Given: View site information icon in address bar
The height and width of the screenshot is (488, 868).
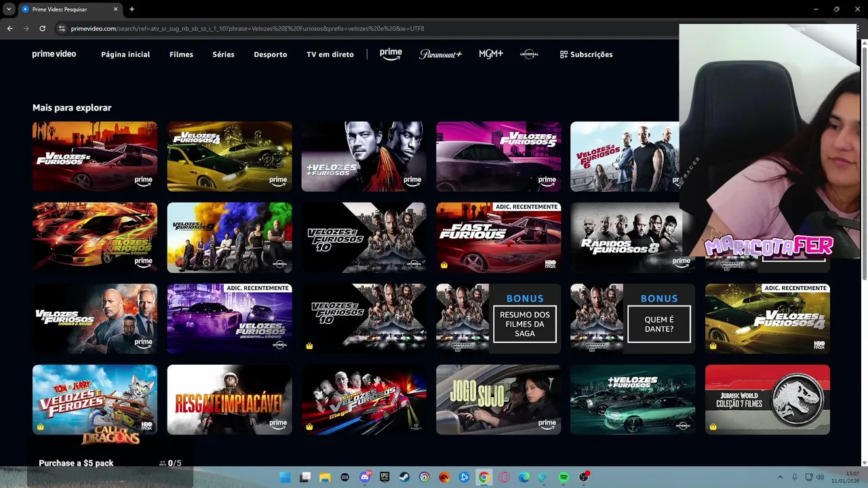Looking at the screenshot, I should click(x=62, y=28).
